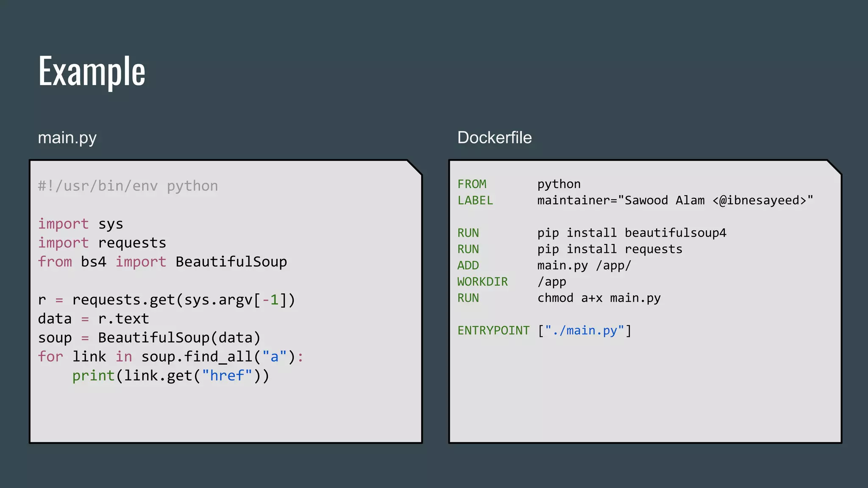Click the 'soup = BeautifulSoup(data)' line
Viewport: 868px width, 488px height.
(149, 338)
